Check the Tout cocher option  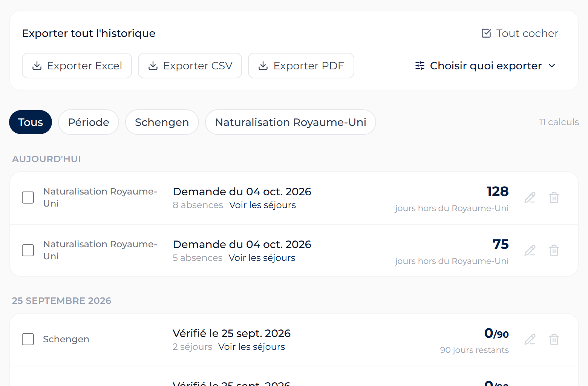pos(520,33)
